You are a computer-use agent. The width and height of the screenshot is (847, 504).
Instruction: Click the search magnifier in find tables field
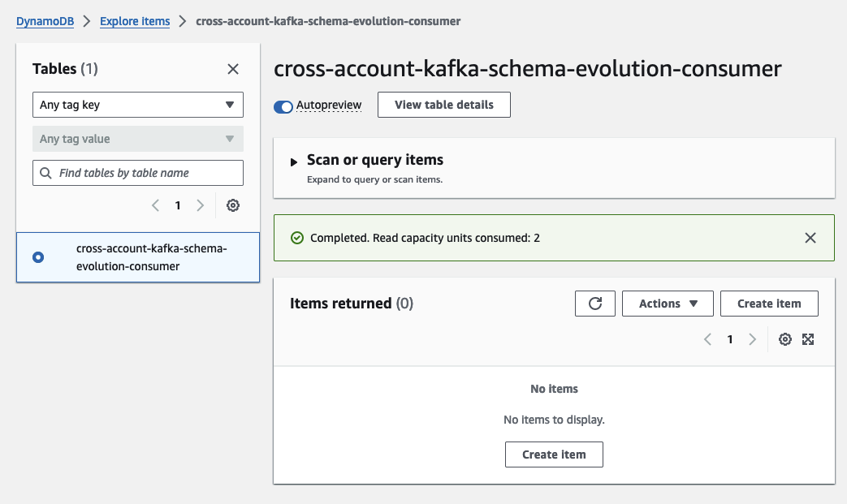45,173
